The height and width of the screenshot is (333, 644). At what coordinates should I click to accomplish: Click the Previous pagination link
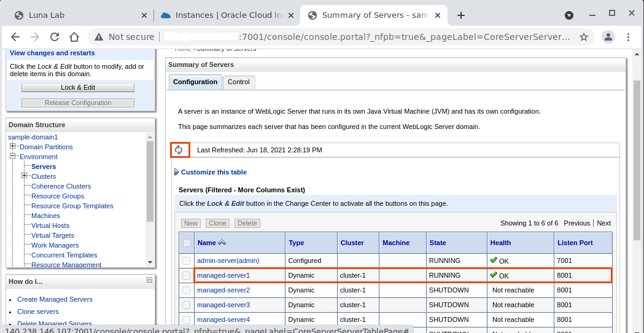pyautogui.click(x=576, y=223)
